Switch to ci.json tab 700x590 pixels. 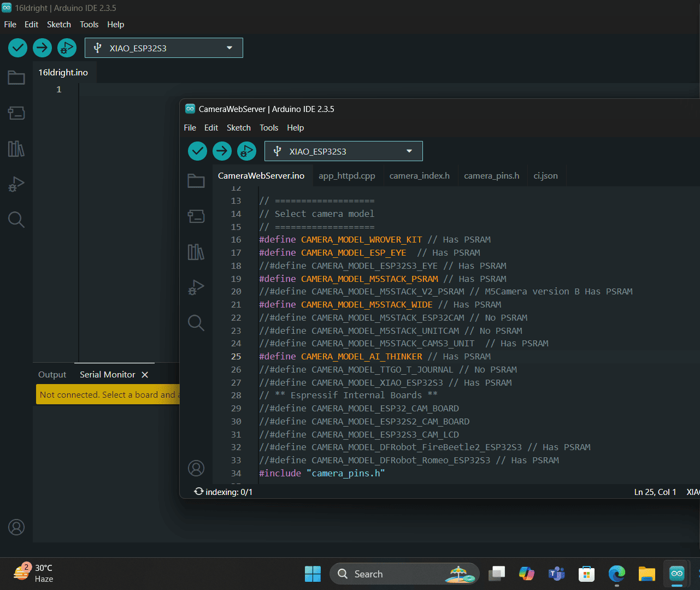[546, 176]
